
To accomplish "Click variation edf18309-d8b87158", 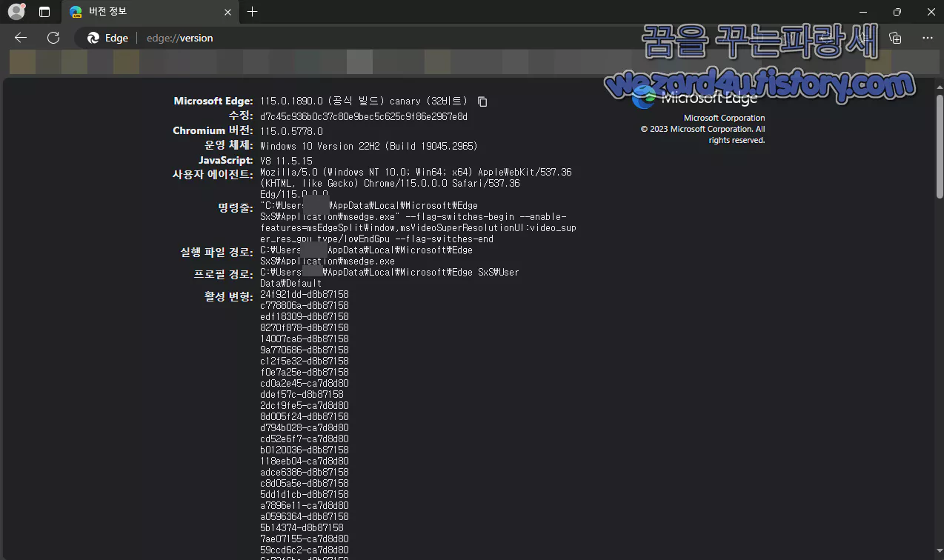I will click(305, 316).
